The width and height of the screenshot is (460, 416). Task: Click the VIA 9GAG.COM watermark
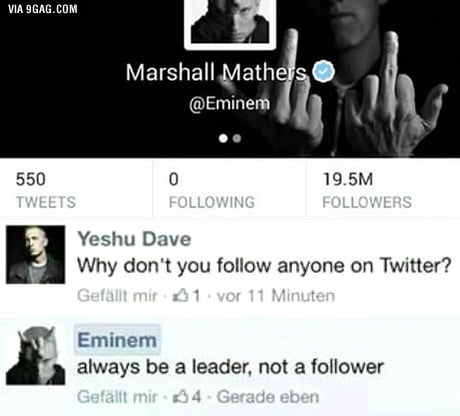click(x=43, y=9)
